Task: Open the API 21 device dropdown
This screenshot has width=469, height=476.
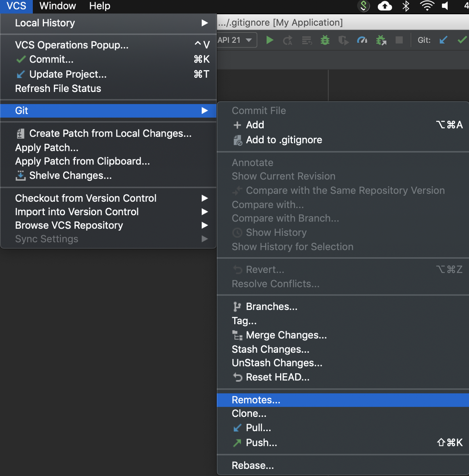Action: pyautogui.click(x=236, y=40)
